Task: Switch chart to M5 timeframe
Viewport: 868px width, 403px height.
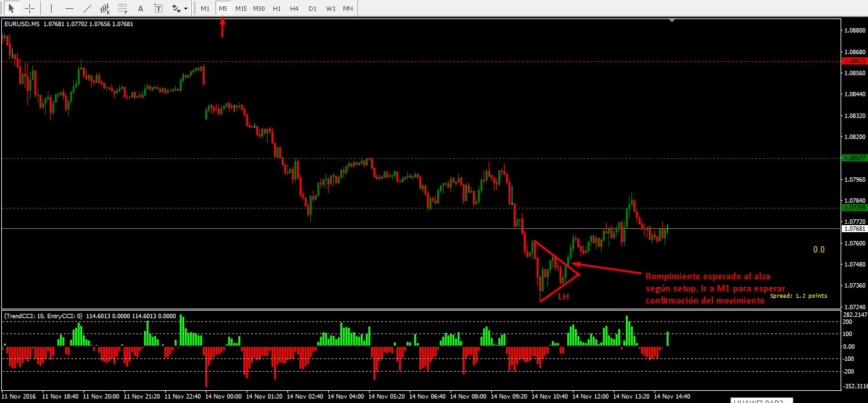Action: (x=223, y=8)
